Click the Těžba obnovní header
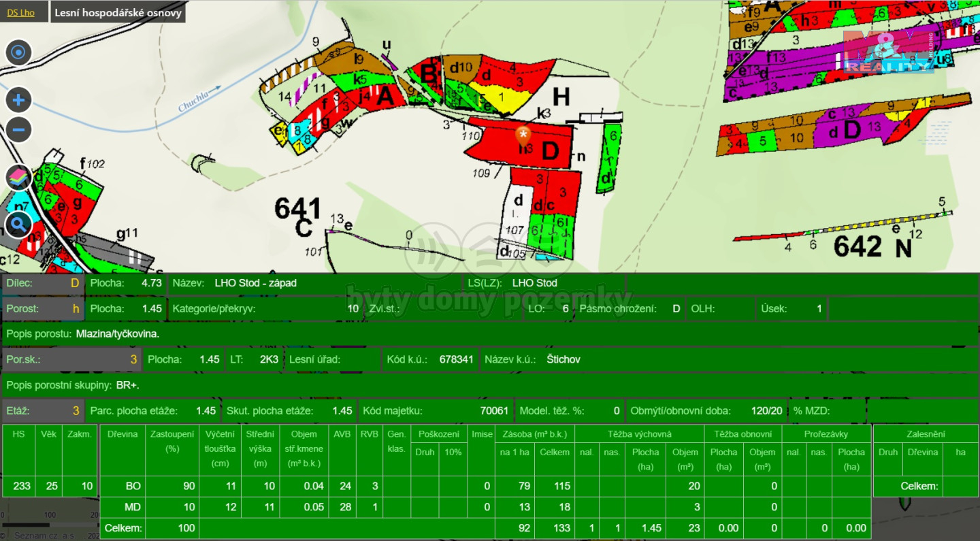Image resolution: width=980 pixels, height=541 pixels. [x=743, y=434]
